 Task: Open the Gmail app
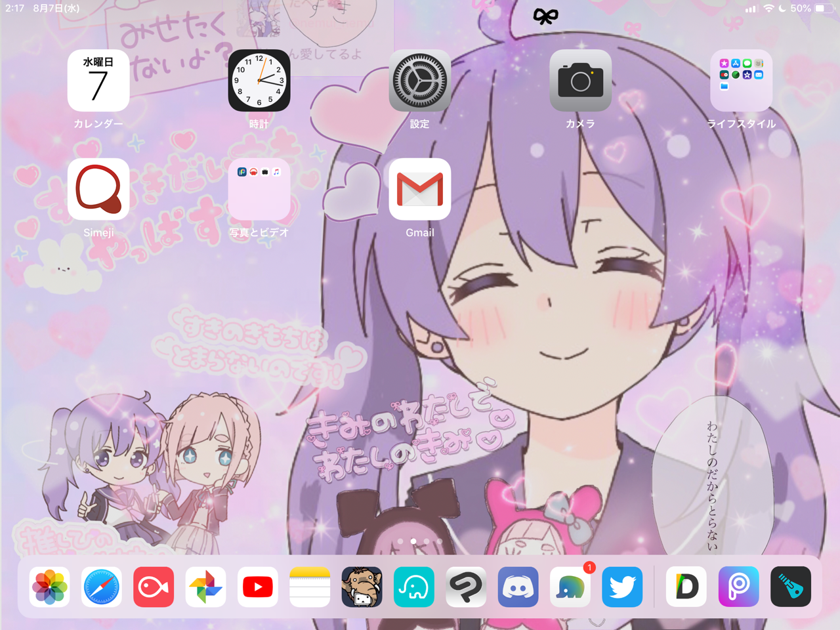(x=420, y=189)
